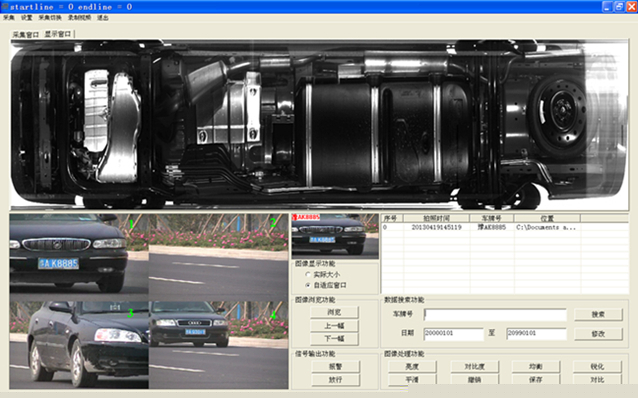638x398 pixels.
Task: Click the 浏览 browse button
Action: click(334, 312)
